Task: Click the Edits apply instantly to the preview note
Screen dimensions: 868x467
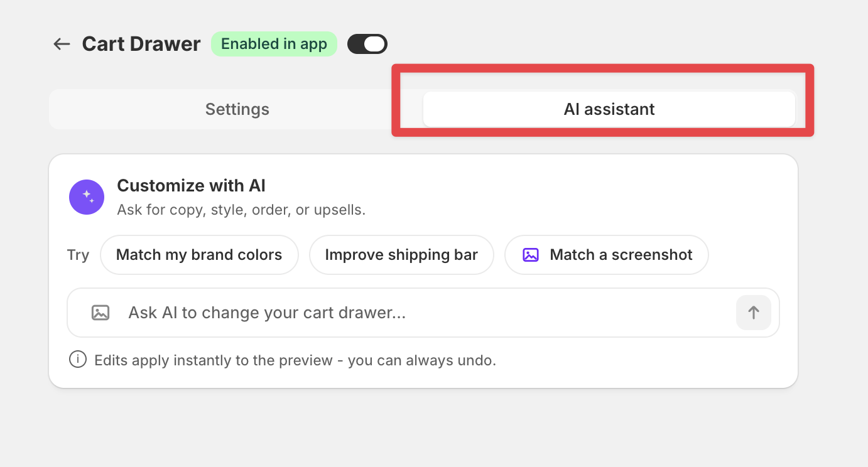Action: pyautogui.click(x=295, y=360)
